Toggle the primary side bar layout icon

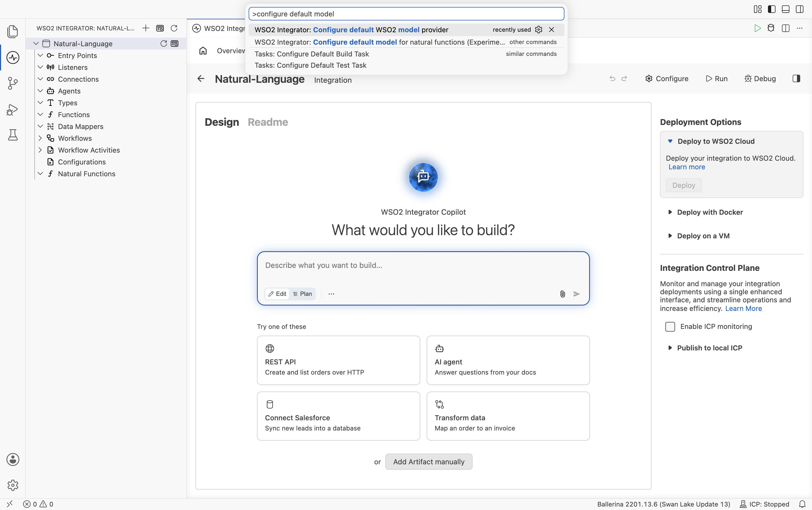[771, 9]
